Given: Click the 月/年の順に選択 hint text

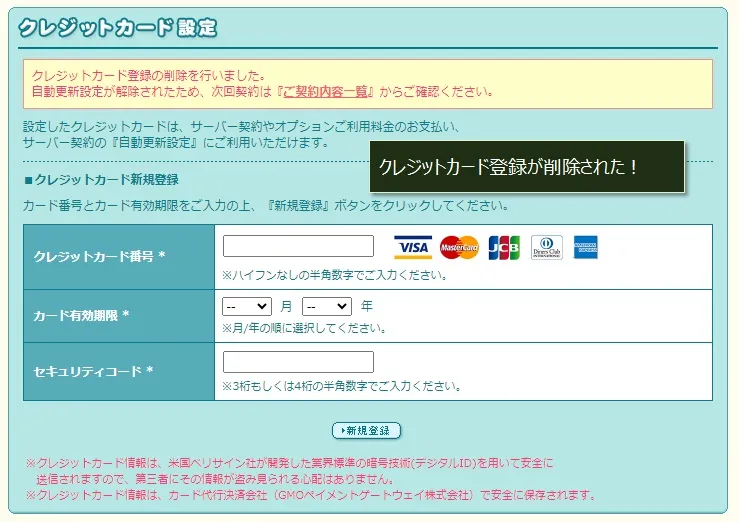Looking at the screenshot, I should [x=305, y=328].
